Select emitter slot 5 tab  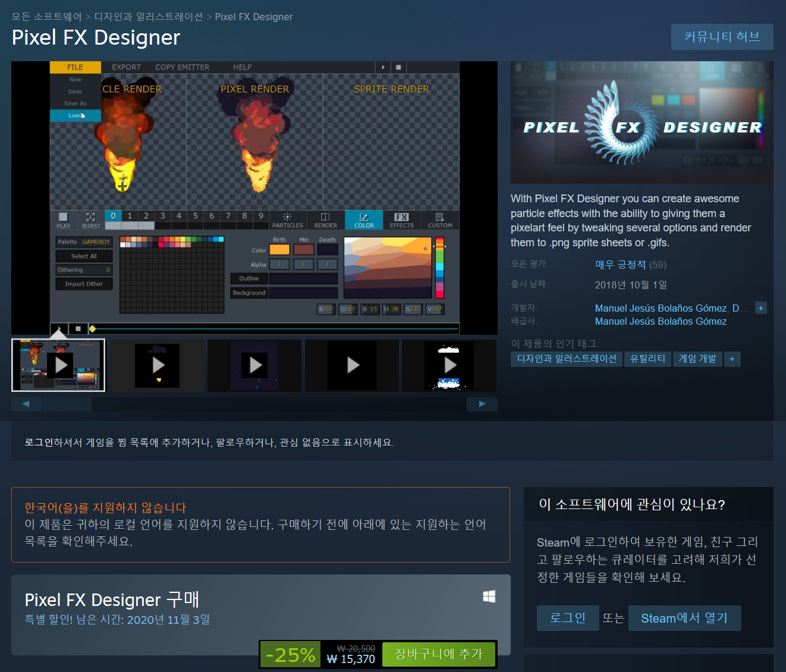point(195,216)
